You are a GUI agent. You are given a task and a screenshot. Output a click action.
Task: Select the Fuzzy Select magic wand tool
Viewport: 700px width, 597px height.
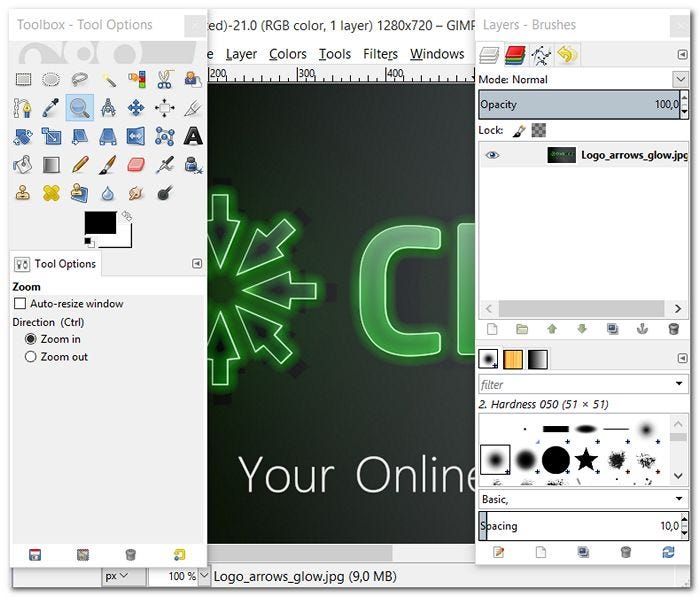point(108,79)
